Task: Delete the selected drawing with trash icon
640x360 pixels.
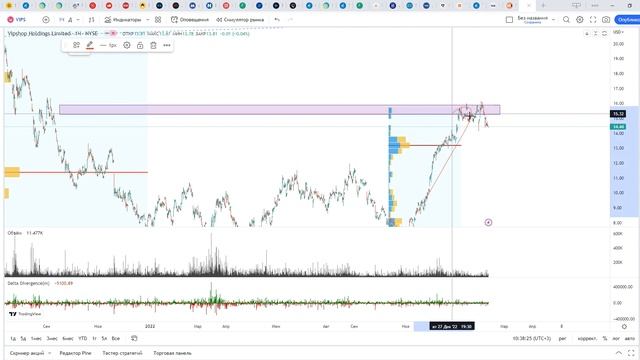Action: pyautogui.click(x=153, y=45)
